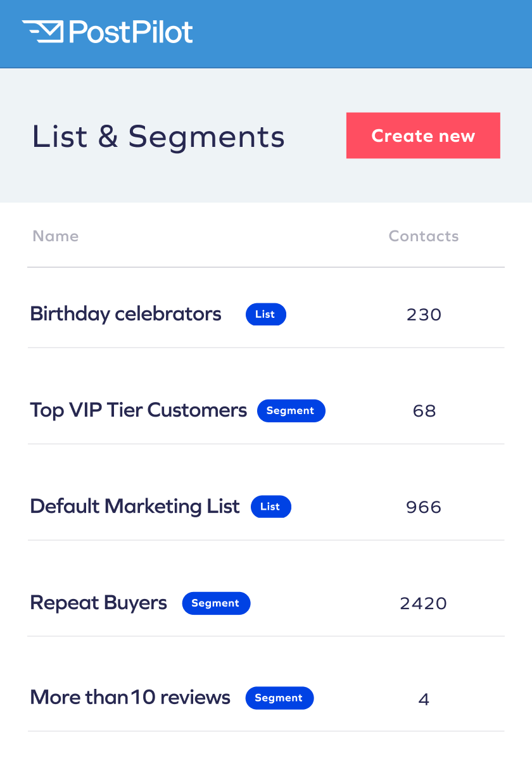Click Segment badge beside More than 10 reviews
532x775 pixels.
(279, 698)
